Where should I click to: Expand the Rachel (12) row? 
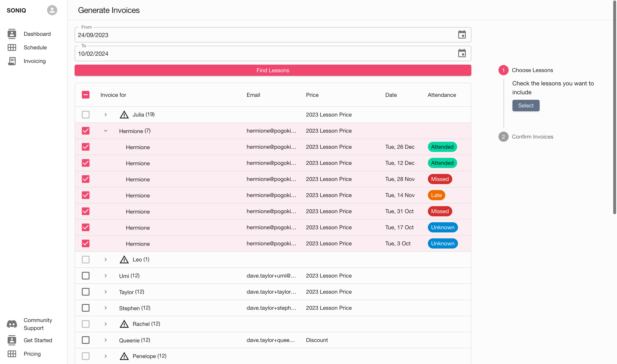(x=106, y=324)
